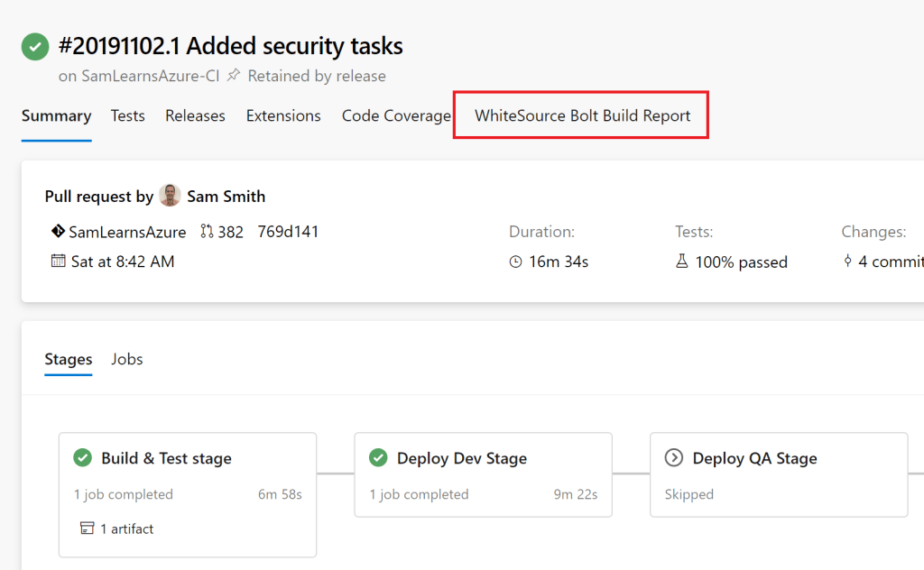Open the Releases tab
This screenshot has width=924, height=570.
[195, 115]
